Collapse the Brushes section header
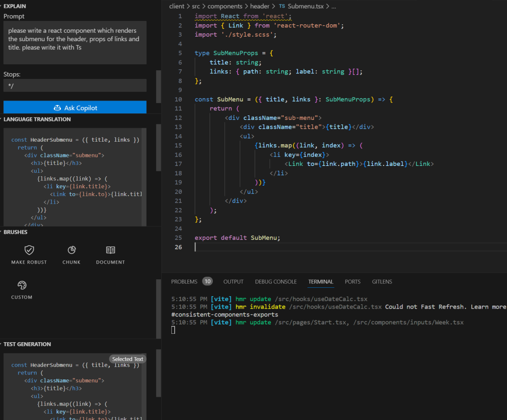Screen dimensions: 507x420 [15, 232]
